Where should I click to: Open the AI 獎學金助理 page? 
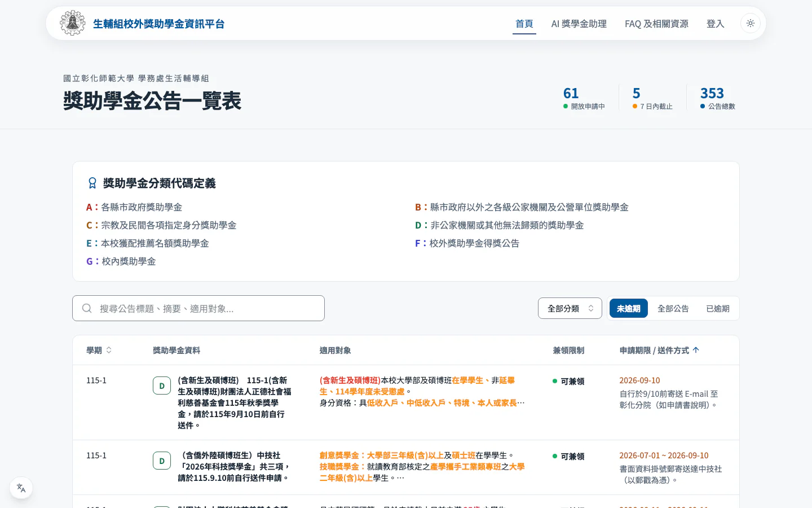pyautogui.click(x=579, y=24)
